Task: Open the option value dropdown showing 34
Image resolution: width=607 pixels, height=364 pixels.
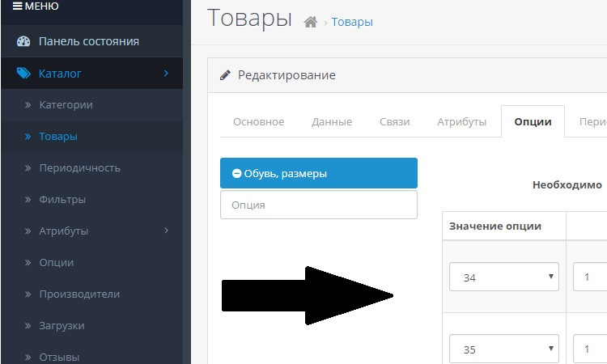Action: (504, 277)
